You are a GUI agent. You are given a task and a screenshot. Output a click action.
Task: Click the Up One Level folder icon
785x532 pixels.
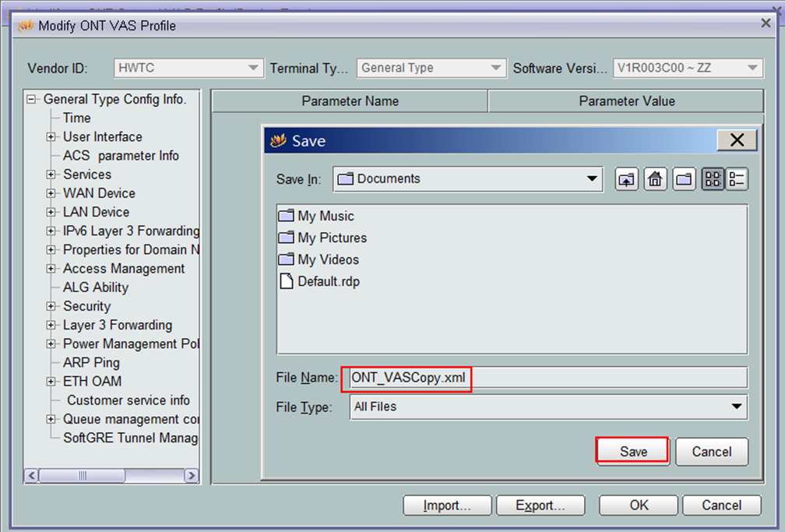(626, 180)
